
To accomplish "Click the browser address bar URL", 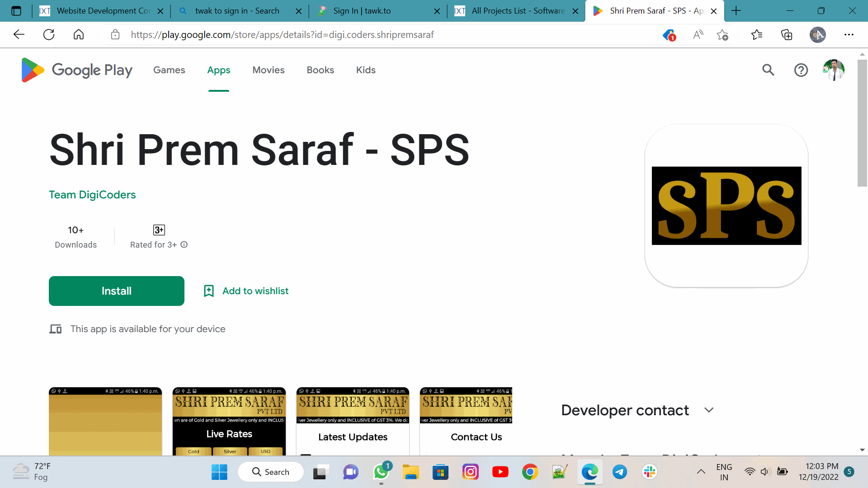I will 282,35.
